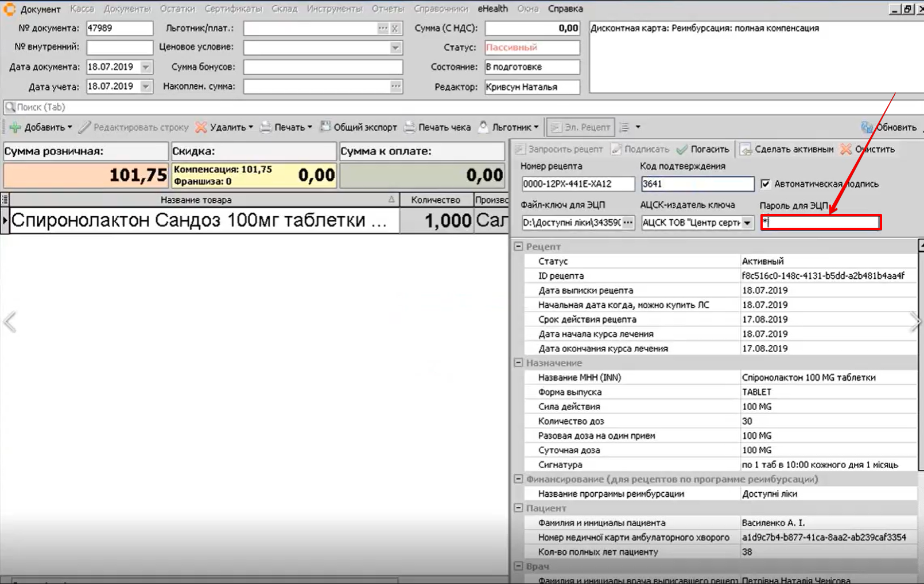The image size is (924, 584).
Task: Collapse the Рецепт section
Action: (x=518, y=246)
